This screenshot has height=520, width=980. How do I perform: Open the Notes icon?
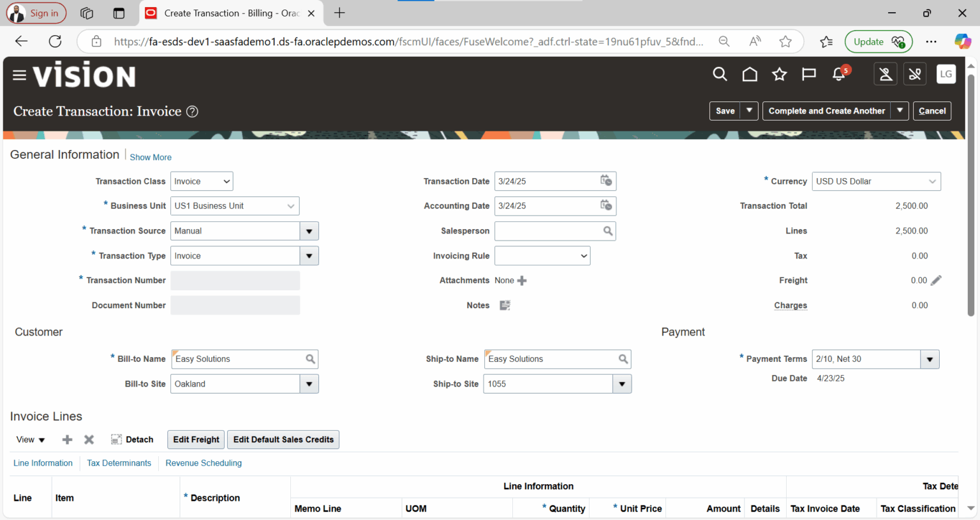click(x=504, y=305)
